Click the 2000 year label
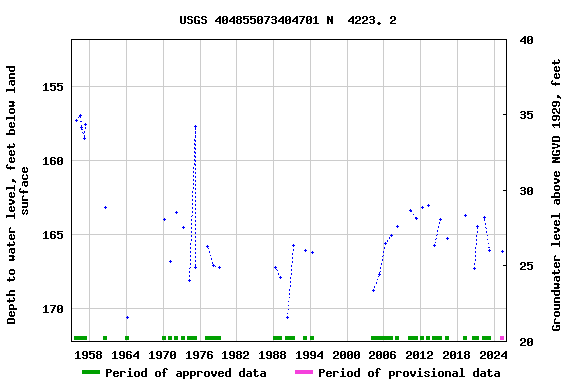The image size is (576, 384). point(346,355)
